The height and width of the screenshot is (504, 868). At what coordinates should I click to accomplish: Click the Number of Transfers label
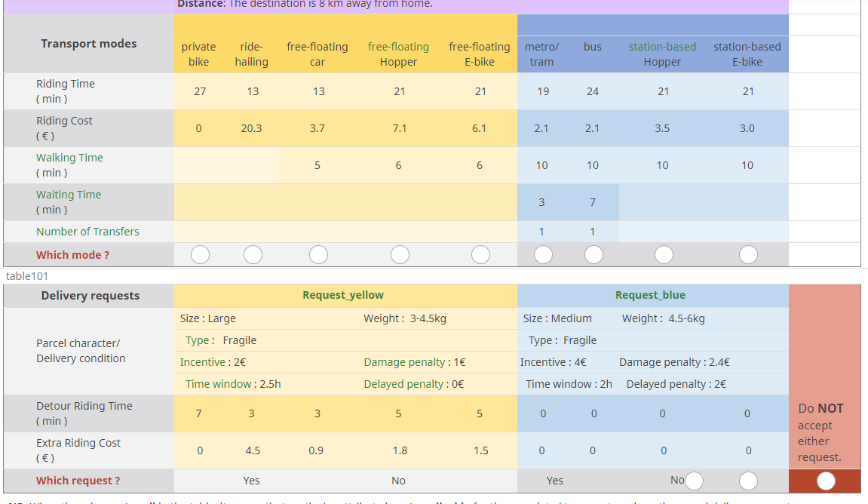click(87, 232)
